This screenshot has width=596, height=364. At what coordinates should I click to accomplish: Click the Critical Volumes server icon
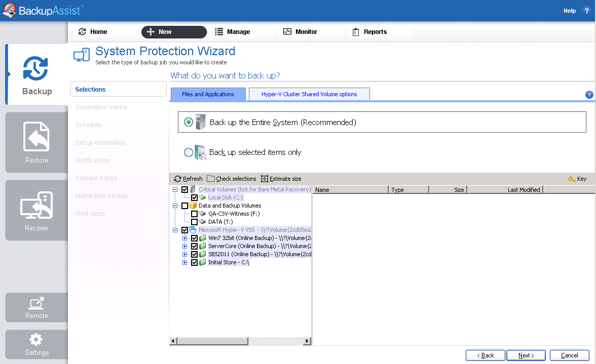(x=193, y=189)
